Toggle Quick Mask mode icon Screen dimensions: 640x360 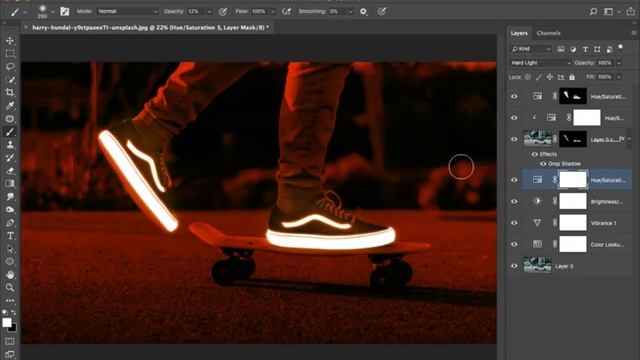(10, 341)
